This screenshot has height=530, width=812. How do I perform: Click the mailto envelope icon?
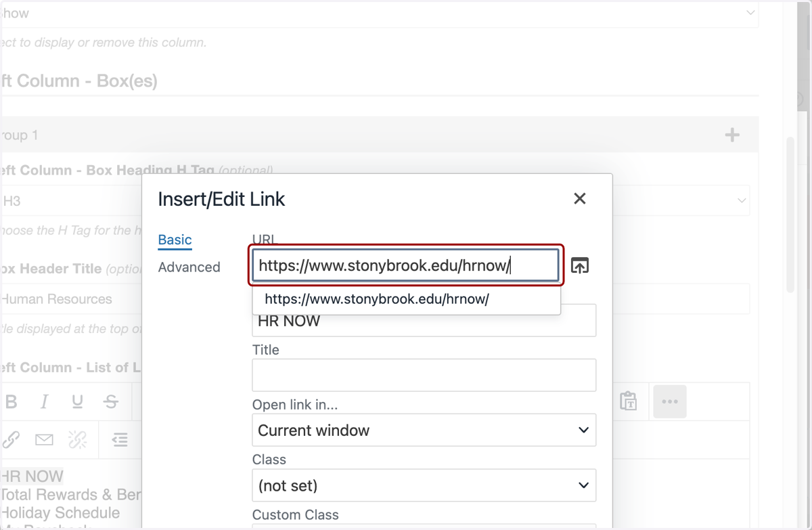coord(44,440)
